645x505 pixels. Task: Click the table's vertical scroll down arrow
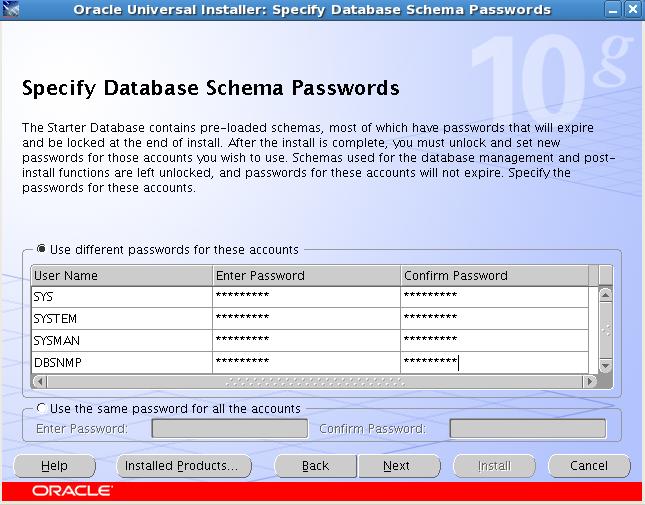pos(604,365)
